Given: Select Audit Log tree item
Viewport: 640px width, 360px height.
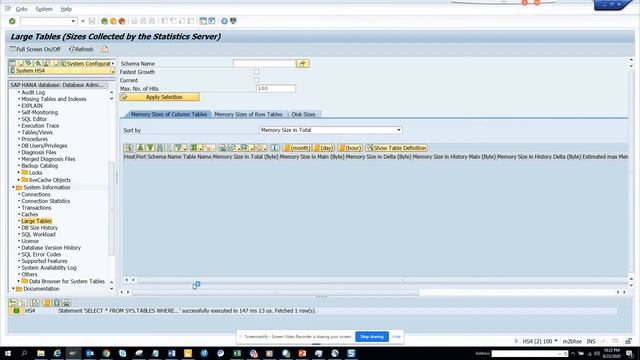Looking at the screenshot, I should point(33,92).
